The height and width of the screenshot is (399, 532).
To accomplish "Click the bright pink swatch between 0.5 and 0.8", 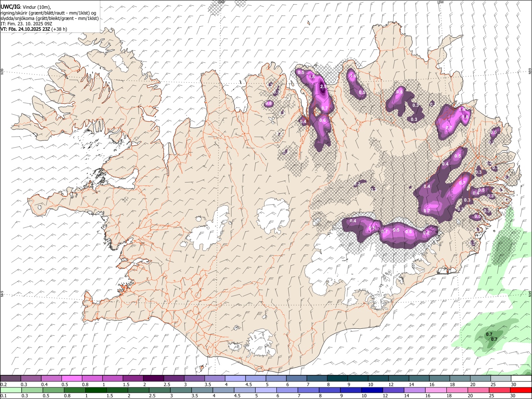I will click(71, 378).
